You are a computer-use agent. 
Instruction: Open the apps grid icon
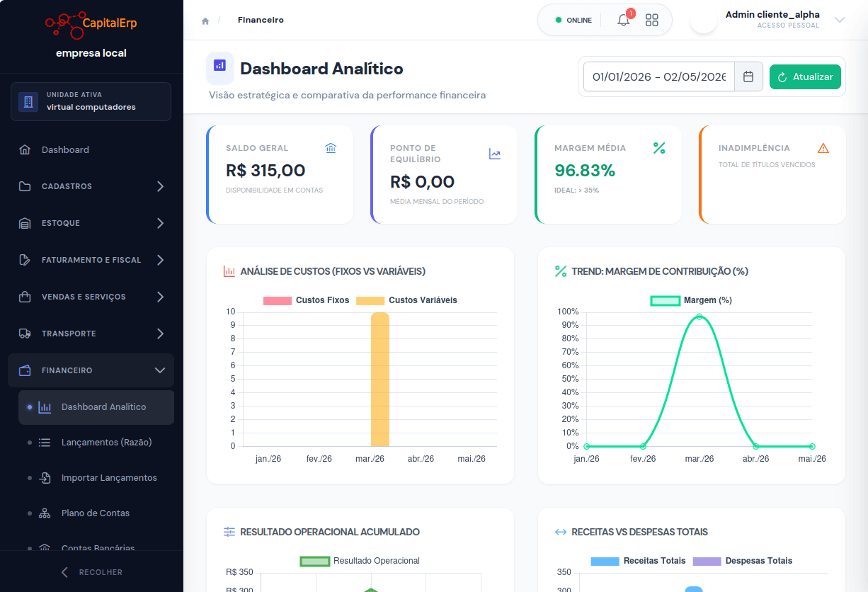(652, 20)
